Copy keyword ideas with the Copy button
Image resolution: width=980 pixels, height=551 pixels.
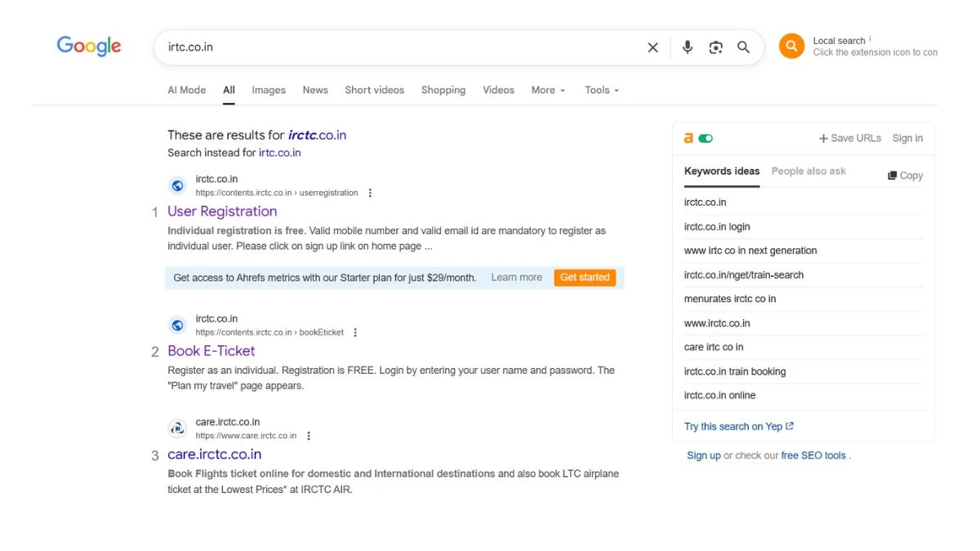[905, 176]
